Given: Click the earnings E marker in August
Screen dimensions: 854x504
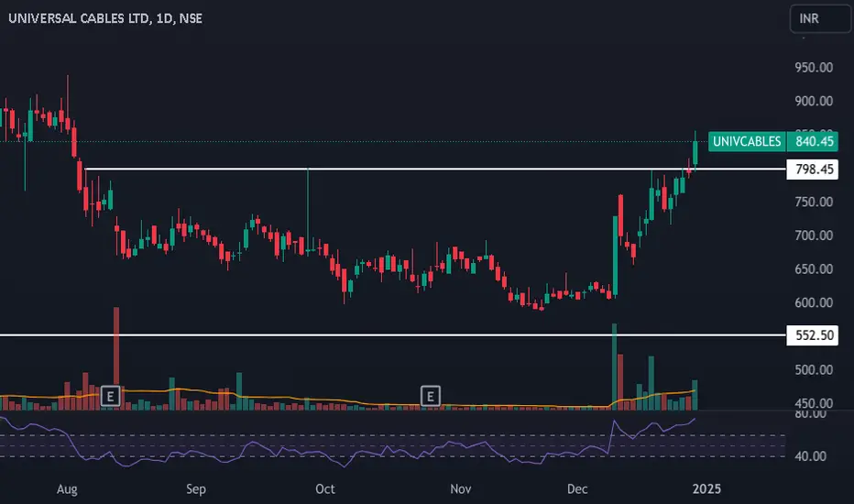Looking at the screenshot, I should (x=111, y=396).
